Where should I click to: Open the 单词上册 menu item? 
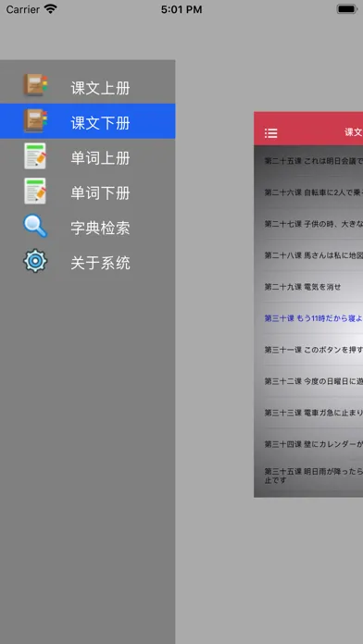coord(88,156)
